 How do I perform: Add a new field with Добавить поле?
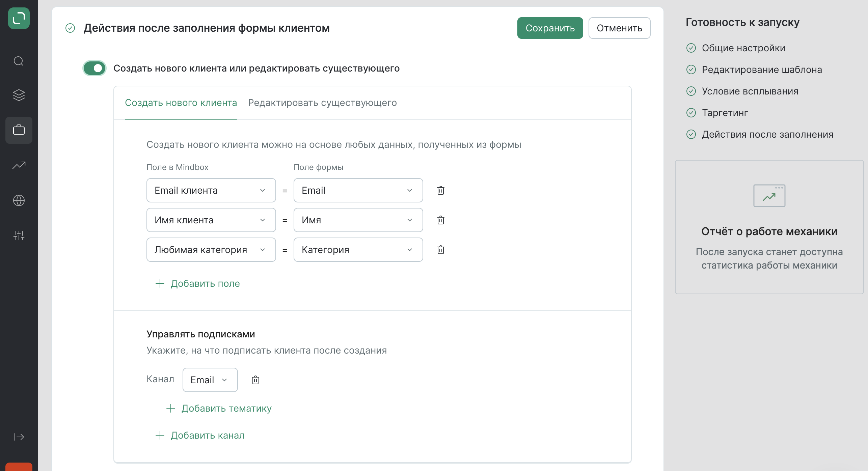197,283
